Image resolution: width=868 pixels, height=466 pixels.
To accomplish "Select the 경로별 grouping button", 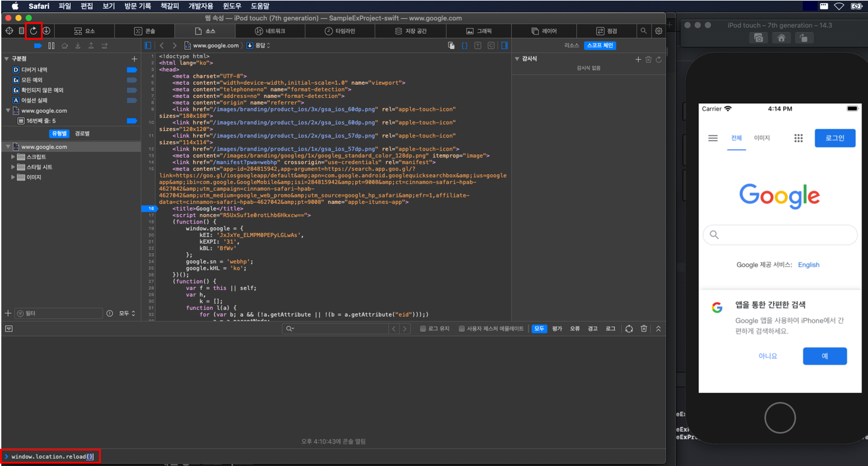I will tap(82, 134).
